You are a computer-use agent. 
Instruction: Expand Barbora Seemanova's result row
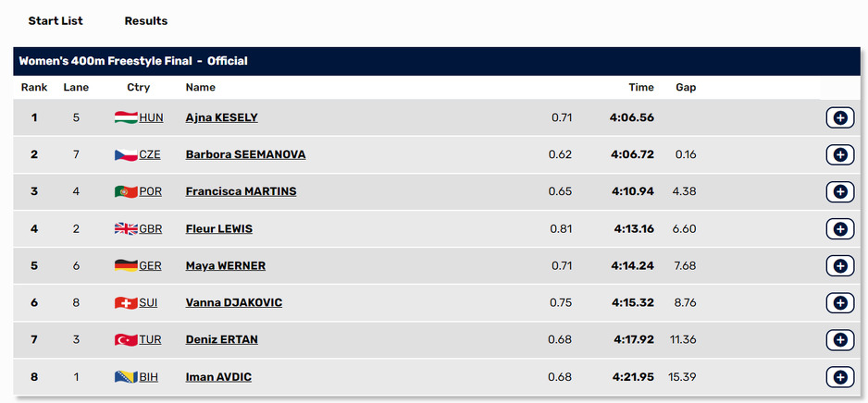[839, 154]
